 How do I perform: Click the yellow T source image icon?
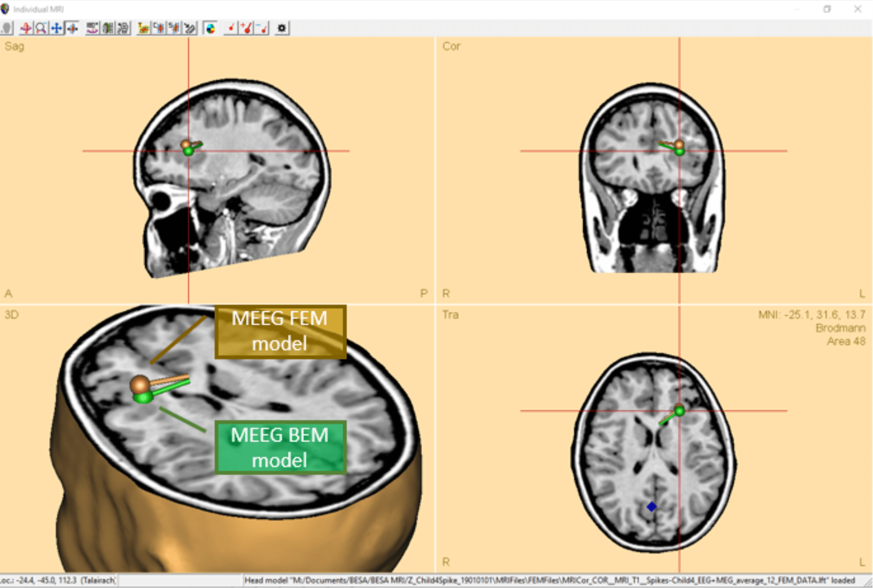tap(143, 28)
